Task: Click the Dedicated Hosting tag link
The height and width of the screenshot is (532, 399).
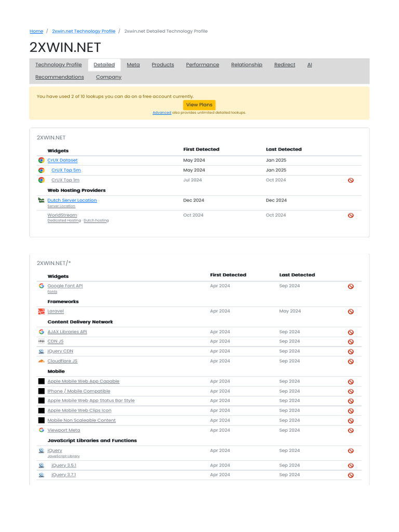Action: click(64, 220)
